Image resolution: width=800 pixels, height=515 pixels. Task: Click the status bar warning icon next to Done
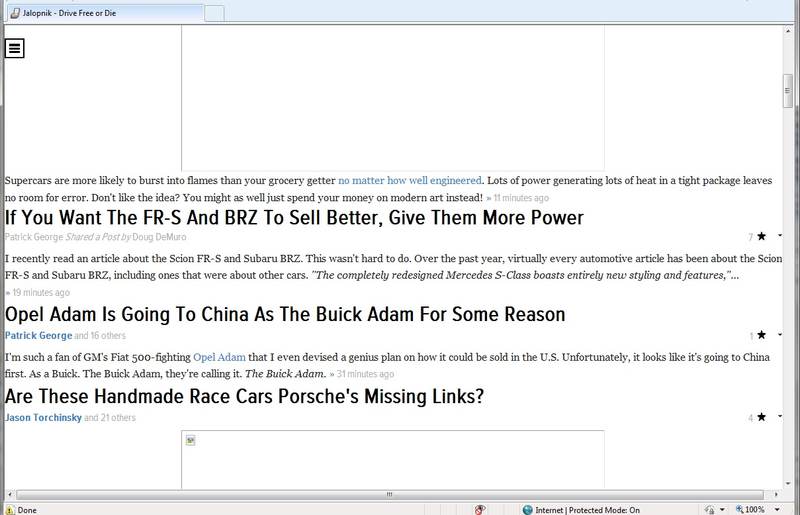tap(10, 510)
